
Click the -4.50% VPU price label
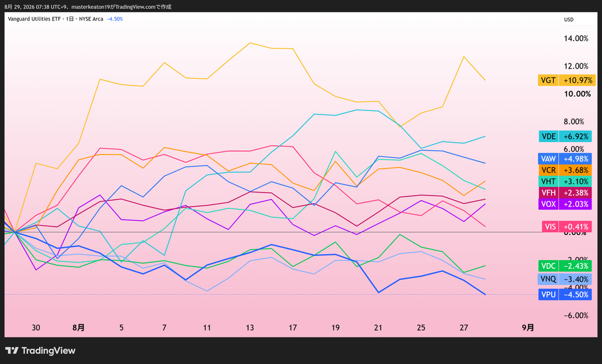(x=575, y=295)
